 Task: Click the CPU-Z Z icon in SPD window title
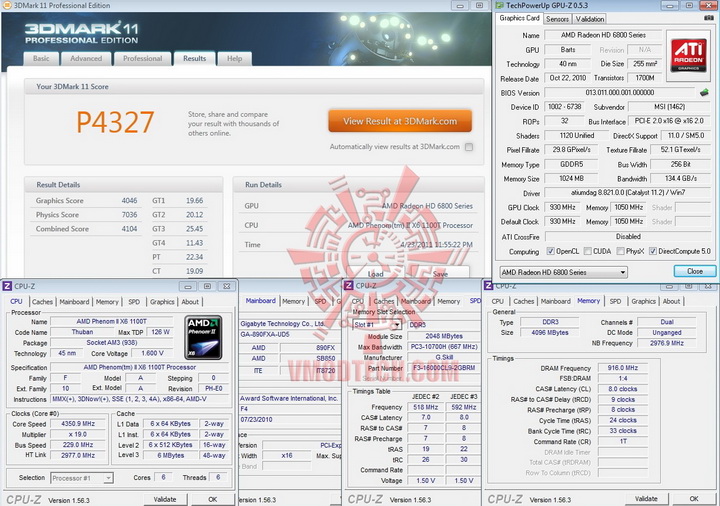tap(349, 286)
